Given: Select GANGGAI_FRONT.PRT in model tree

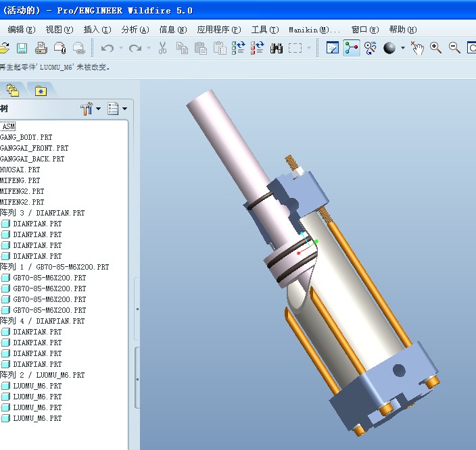Looking at the screenshot, I should click(34, 148).
